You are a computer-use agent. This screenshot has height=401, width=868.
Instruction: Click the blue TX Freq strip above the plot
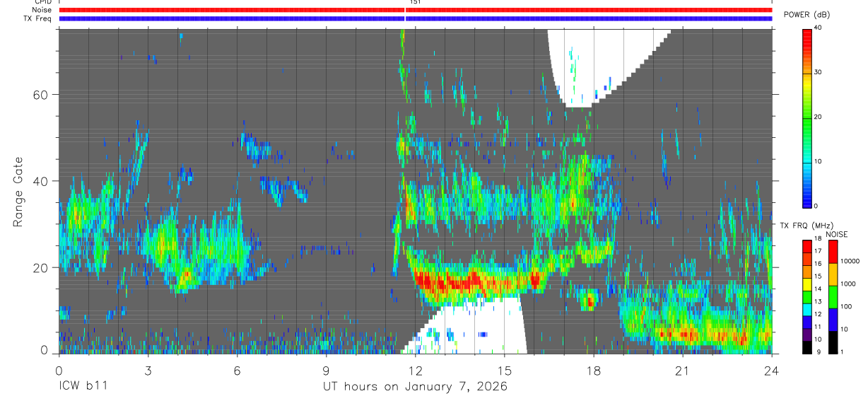(x=416, y=18)
